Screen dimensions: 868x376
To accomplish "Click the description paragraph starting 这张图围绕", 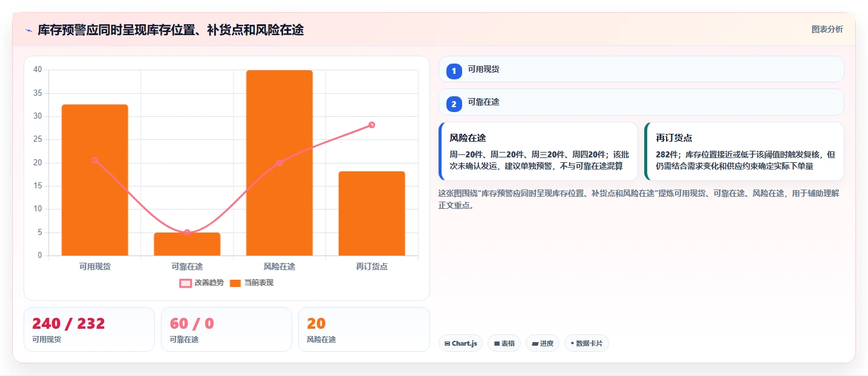I will (x=639, y=199).
